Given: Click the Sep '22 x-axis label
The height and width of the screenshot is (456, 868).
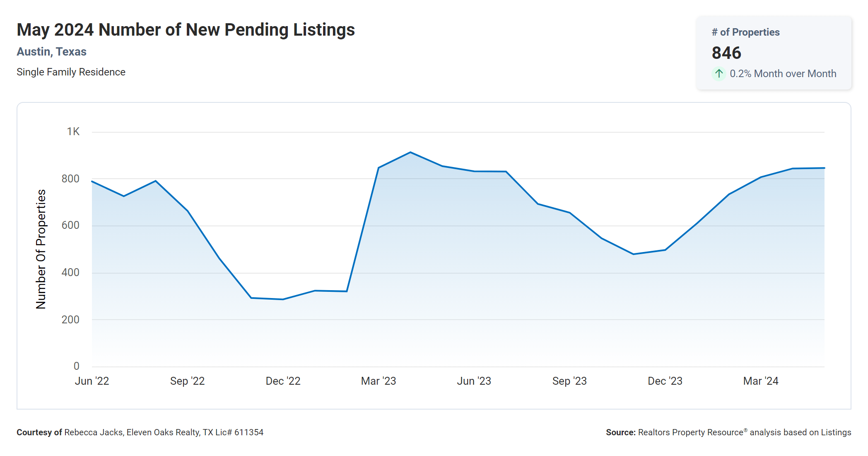Looking at the screenshot, I should pos(187,381).
